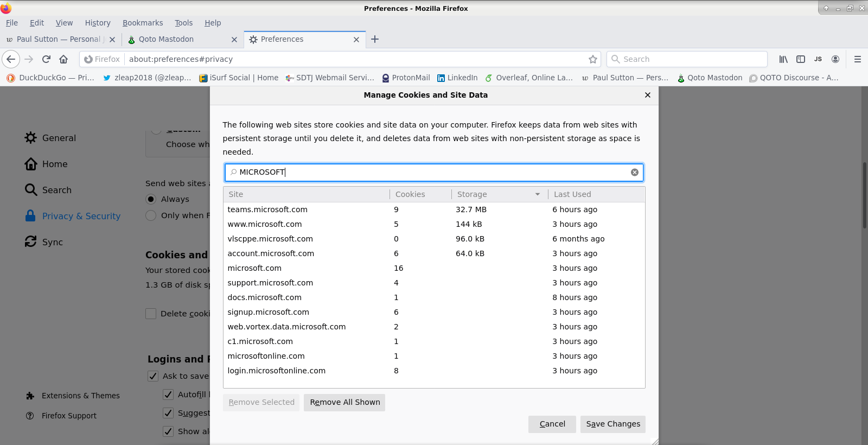Open the SDTJ Webmail bookmark

point(330,78)
